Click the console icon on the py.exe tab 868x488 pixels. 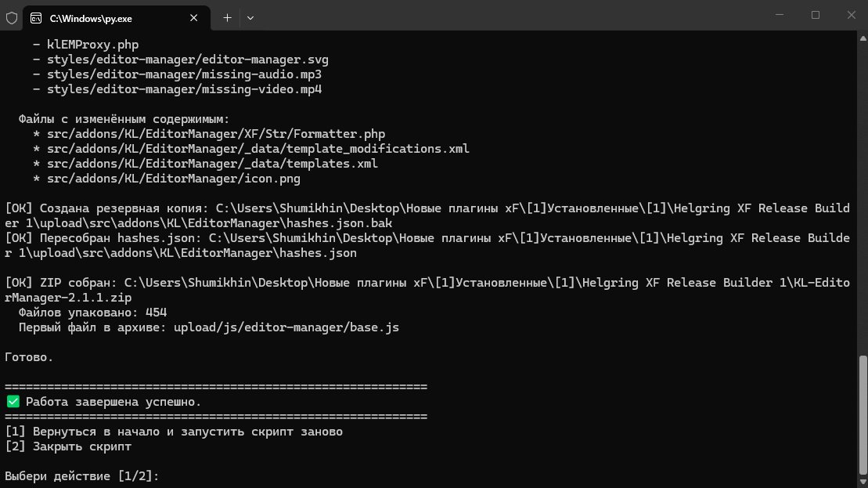pos(36,18)
